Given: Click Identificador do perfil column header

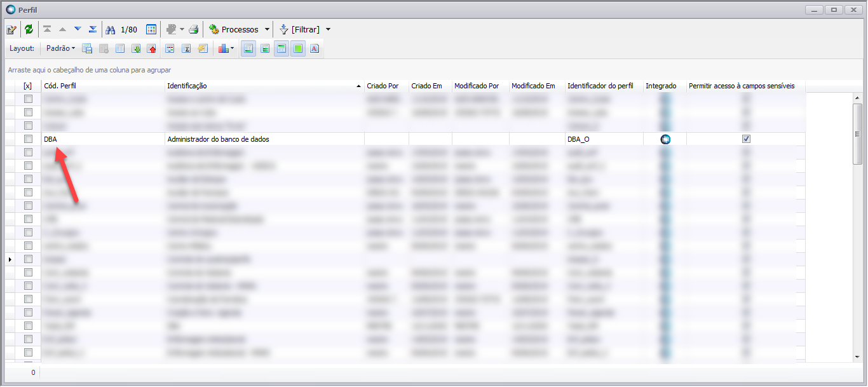Looking at the screenshot, I should [604, 86].
